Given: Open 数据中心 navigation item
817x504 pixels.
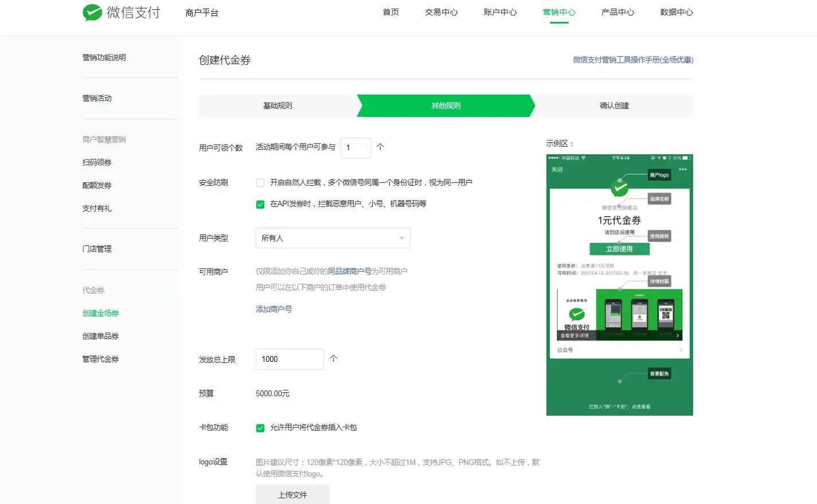Looking at the screenshot, I should [677, 12].
